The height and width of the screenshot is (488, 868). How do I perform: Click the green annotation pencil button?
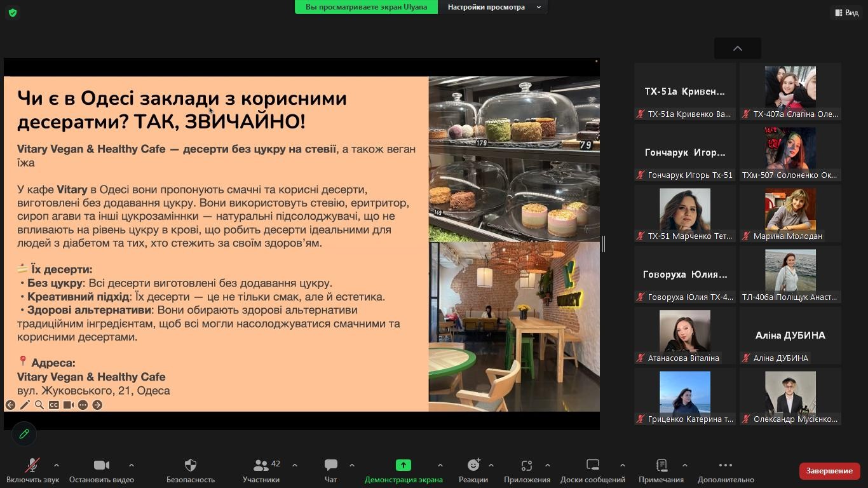(x=24, y=434)
